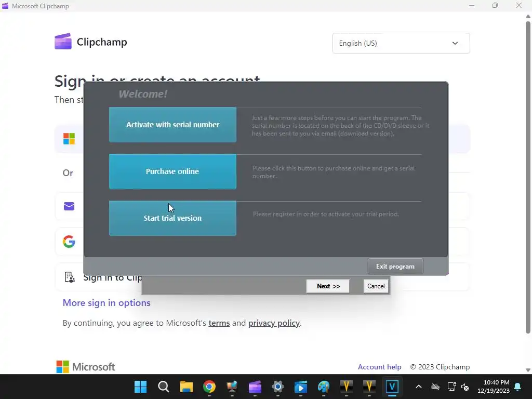Switch to Google Chrome in taskbar
Viewport: 532px width, 399px height.
[209, 387]
